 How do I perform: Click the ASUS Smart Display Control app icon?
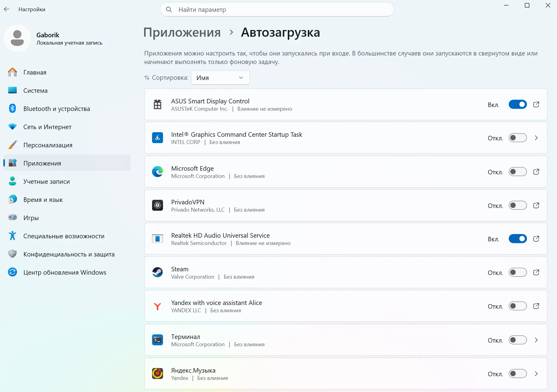(158, 105)
